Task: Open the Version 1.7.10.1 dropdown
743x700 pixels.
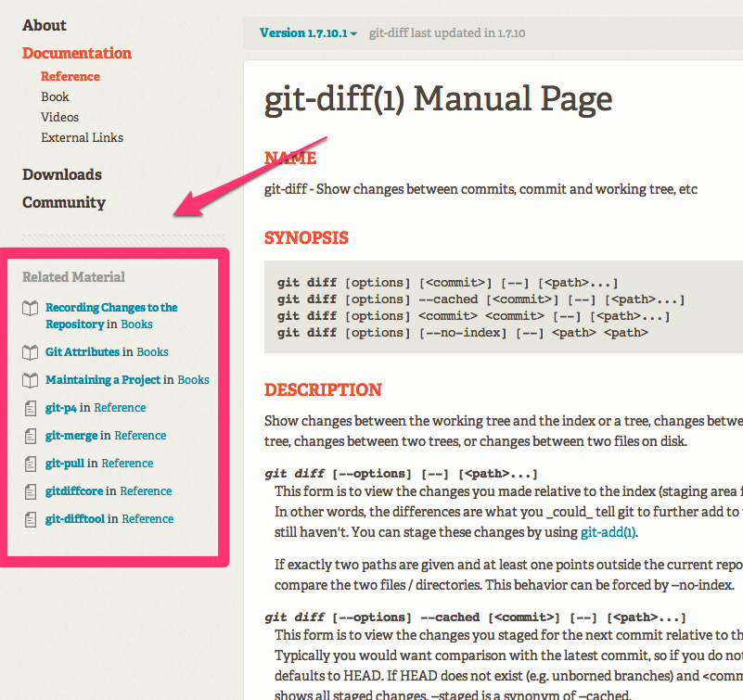Action: (x=308, y=33)
